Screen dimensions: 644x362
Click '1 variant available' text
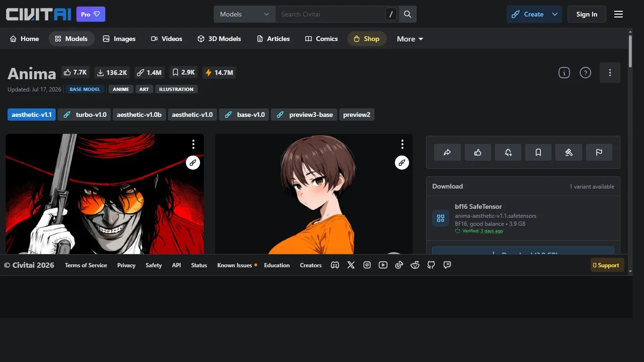(x=592, y=187)
